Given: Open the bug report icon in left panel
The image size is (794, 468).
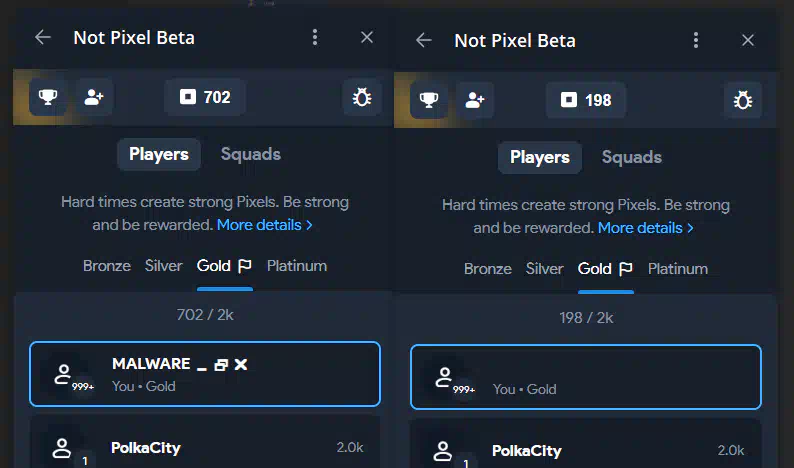Looking at the screenshot, I should tap(362, 97).
